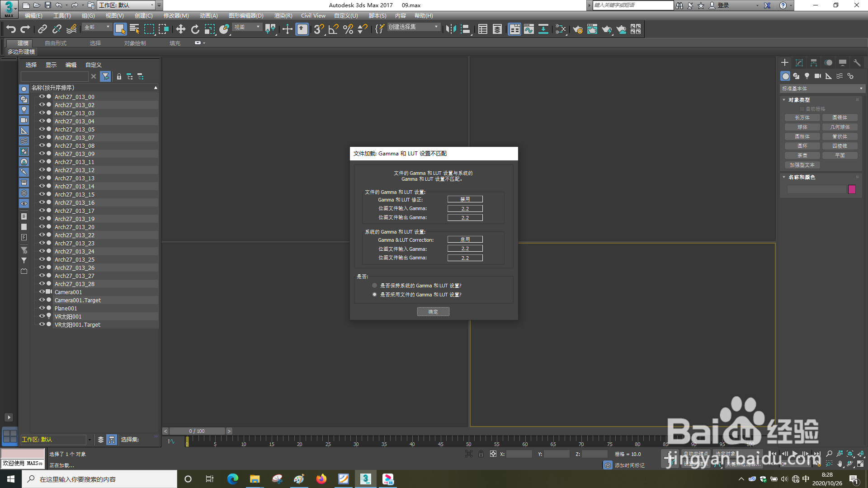Select the Lights category bulb icon

(x=807, y=76)
